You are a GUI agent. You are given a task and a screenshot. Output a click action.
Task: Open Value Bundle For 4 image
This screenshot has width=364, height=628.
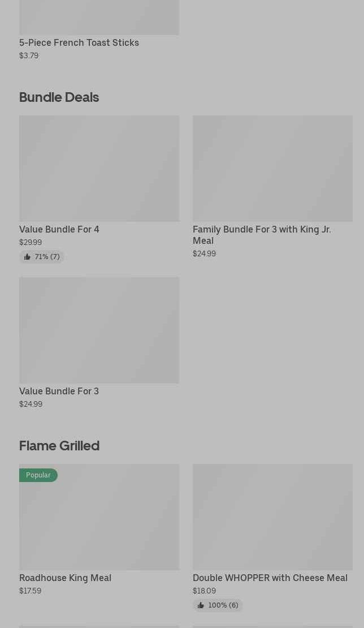click(x=99, y=169)
